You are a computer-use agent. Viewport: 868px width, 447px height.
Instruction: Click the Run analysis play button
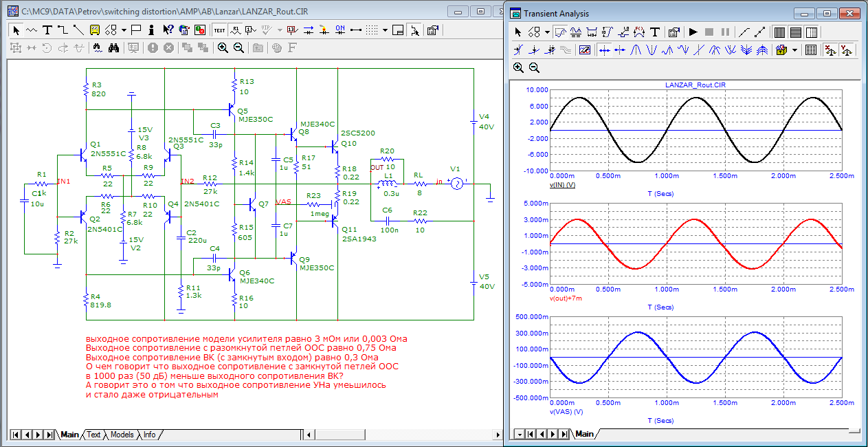[x=693, y=32]
